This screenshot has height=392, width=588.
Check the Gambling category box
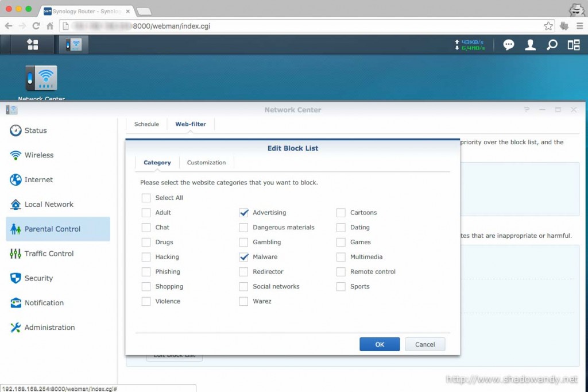point(244,243)
